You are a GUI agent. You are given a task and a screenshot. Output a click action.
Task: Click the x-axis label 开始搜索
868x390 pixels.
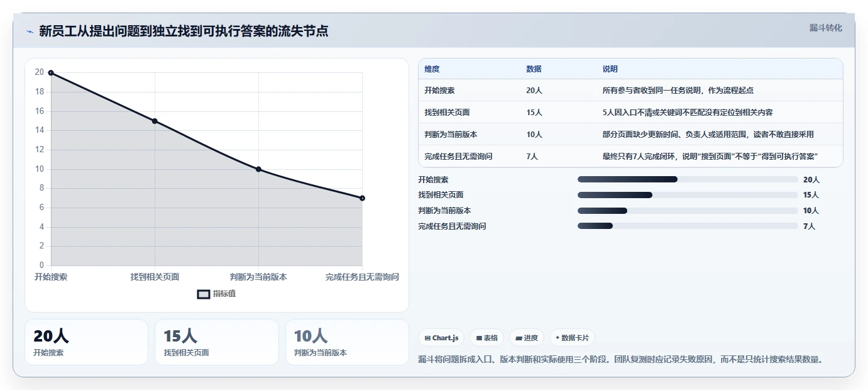(51, 277)
